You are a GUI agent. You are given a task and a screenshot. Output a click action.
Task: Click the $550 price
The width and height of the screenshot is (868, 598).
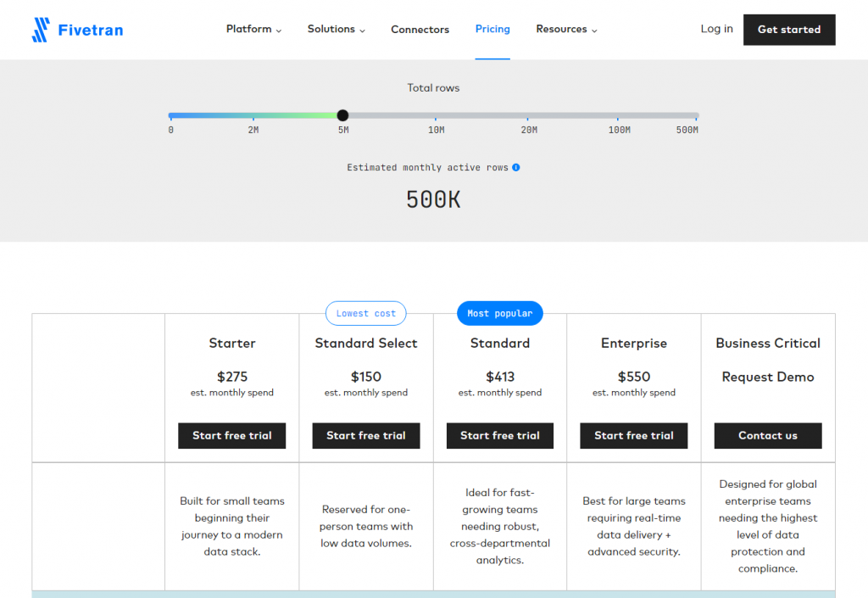pyautogui.click(x=634, y=377)
